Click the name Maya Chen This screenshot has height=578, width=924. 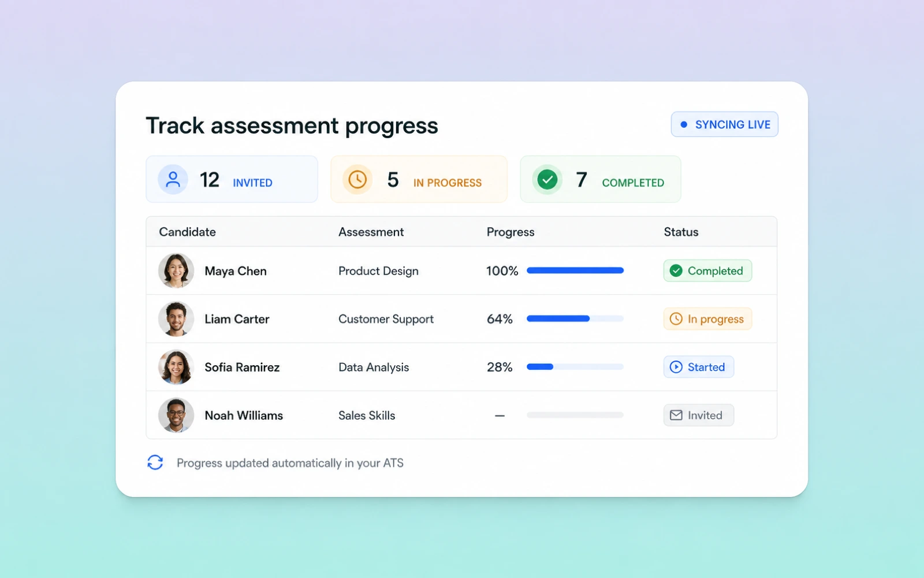point(236,271)
